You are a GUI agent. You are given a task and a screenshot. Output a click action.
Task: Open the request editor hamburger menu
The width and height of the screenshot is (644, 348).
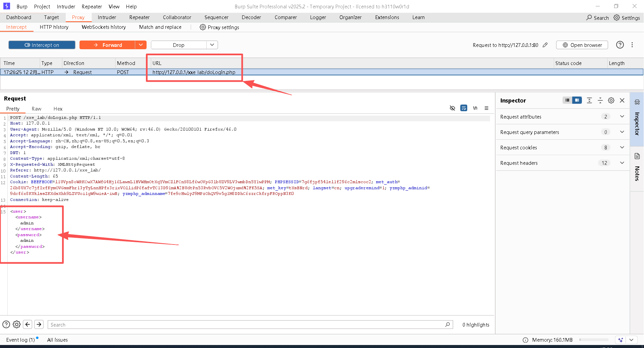click(486, 108)
